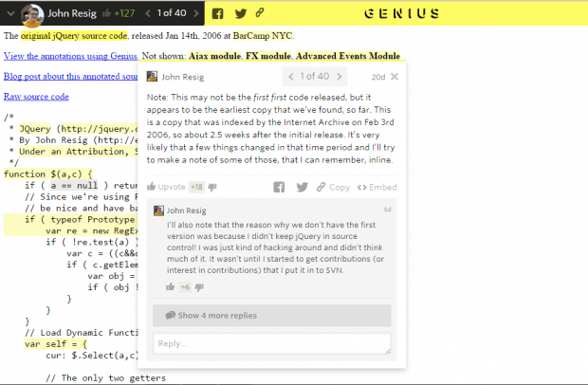
Task: Click the highlighted 'Ajax module' text
Action: point(214,56)
